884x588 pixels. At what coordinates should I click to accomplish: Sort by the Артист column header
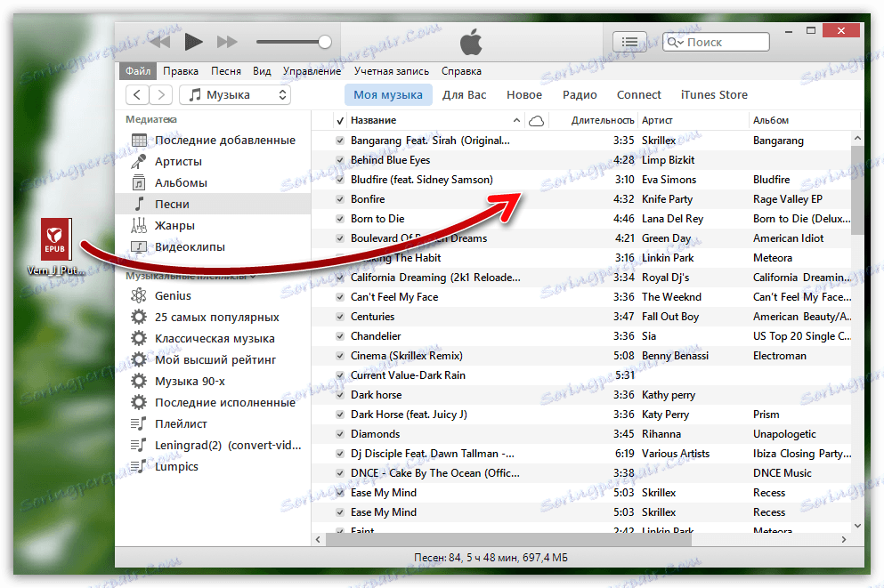point(657,120)
